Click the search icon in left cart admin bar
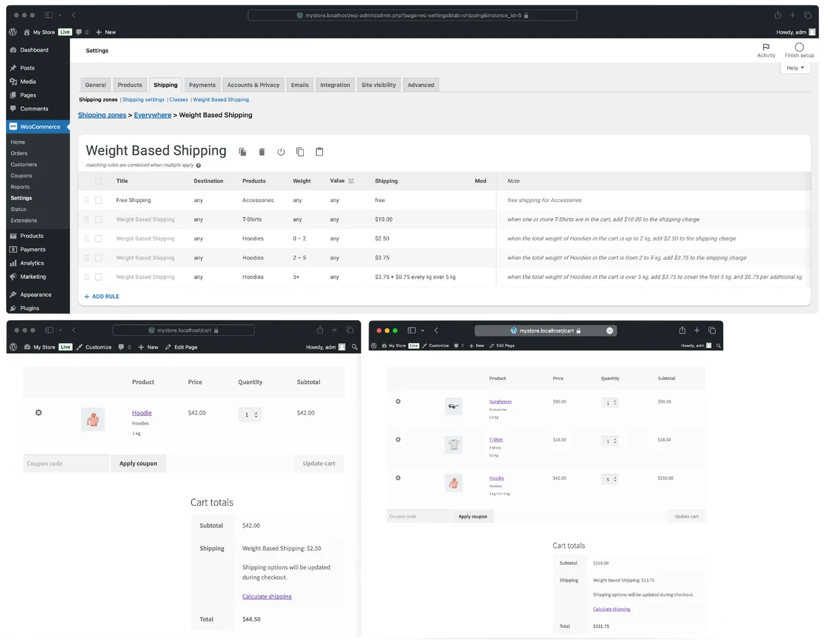This screenshot has height=644, width=825. 354,347
